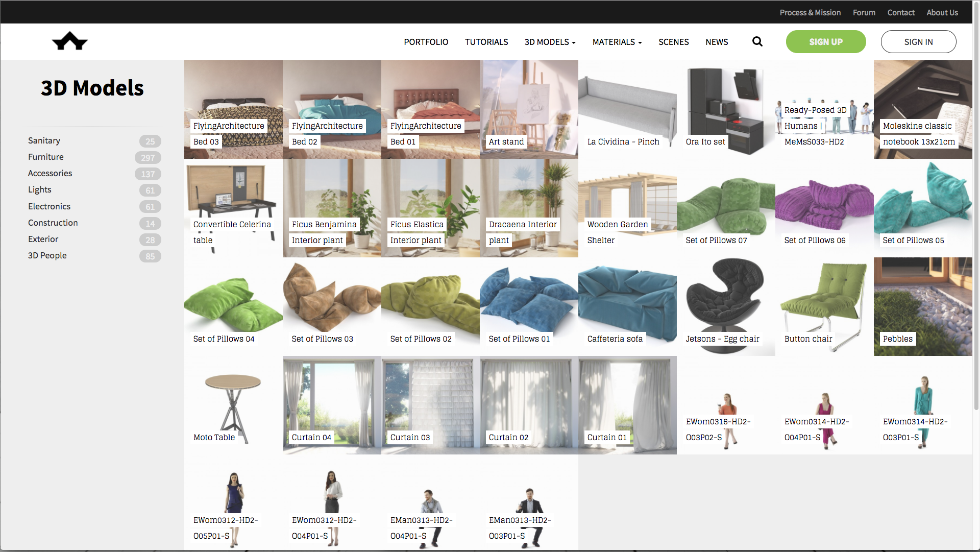Open the About Us link
The image size is (980, 552).
click(x=942, y=12)
